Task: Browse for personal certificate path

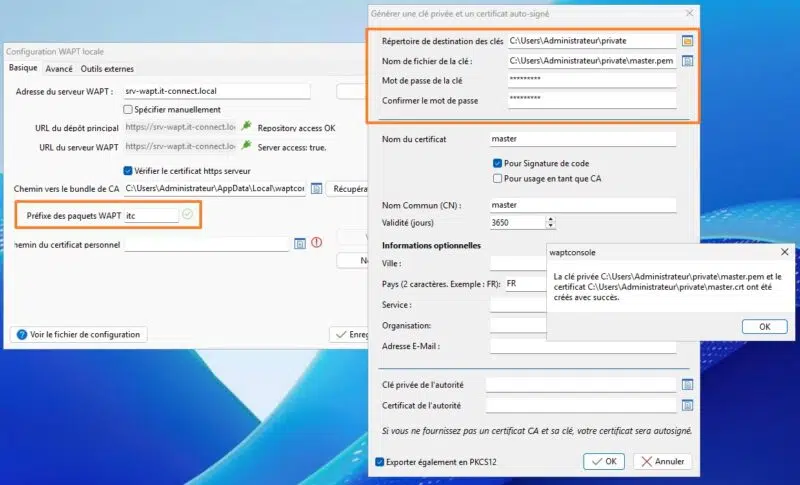Action: (299, 244)
